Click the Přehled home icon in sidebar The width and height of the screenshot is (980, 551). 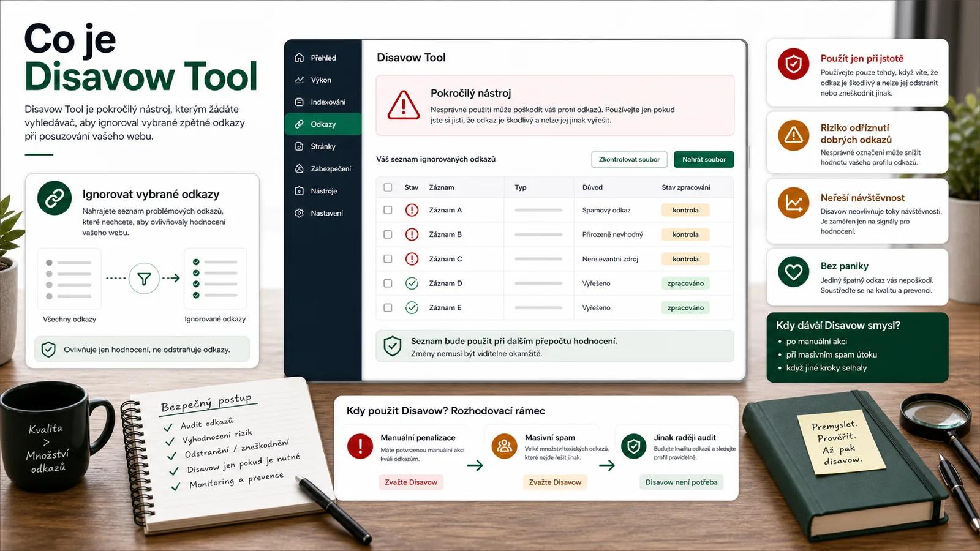pos(299,58)
